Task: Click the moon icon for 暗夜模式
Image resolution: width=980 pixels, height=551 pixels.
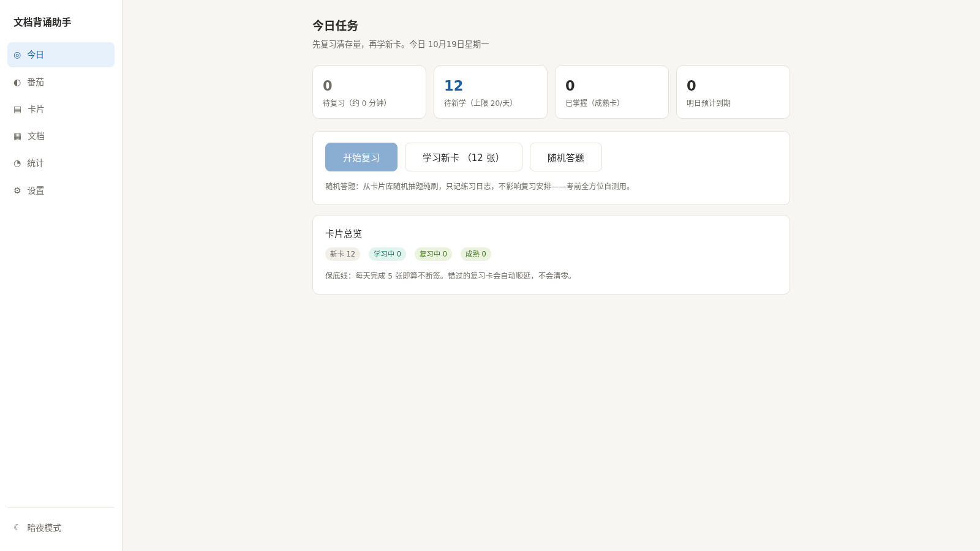Action: pyautogui.click(x=17, y=527)
